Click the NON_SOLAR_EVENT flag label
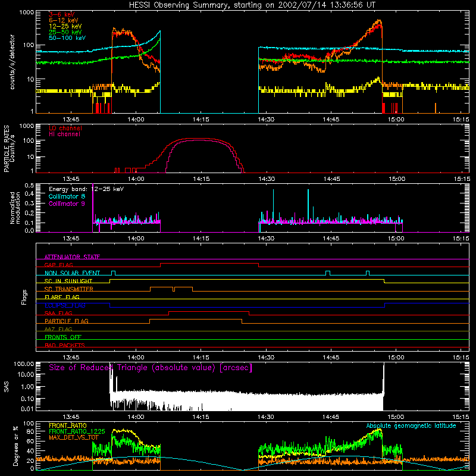The image size is (476, 476). coord(72,273)
